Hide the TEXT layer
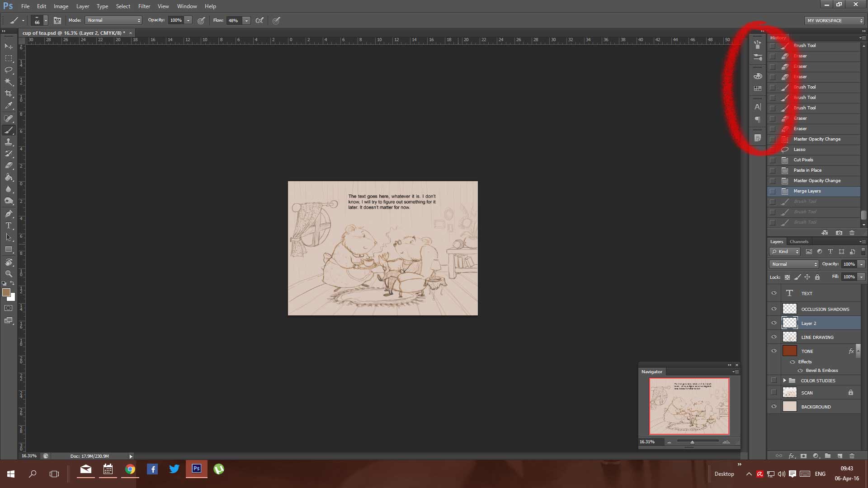Viewport: 868px width, 488px height. pyautogui.click(x=774, y=293)
